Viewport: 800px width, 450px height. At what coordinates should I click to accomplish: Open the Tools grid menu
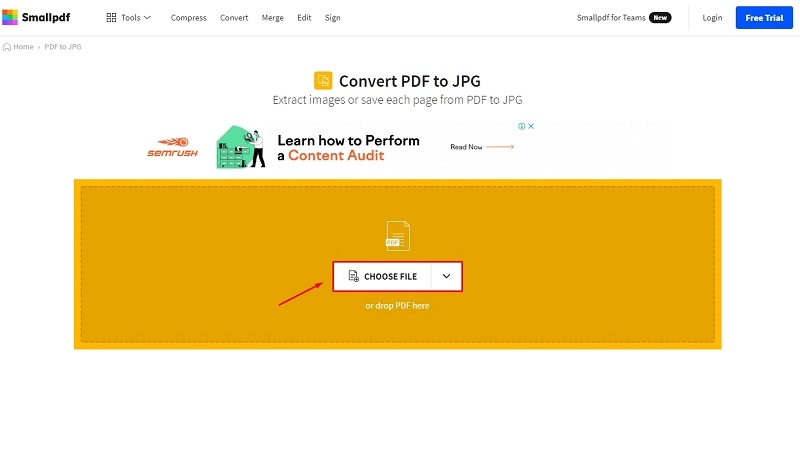pos(129,17)
